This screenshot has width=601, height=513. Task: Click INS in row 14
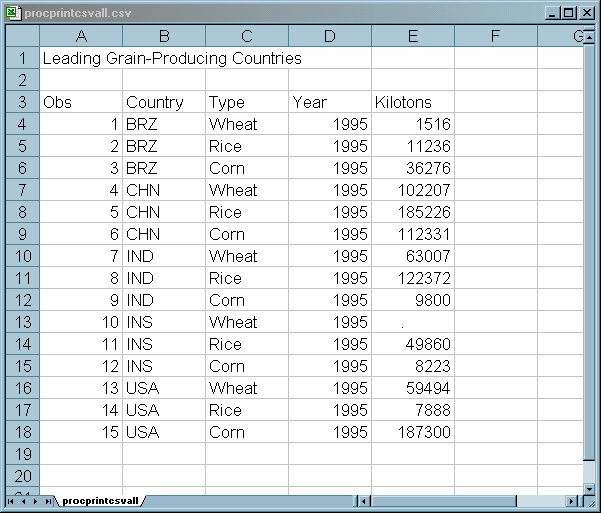(x=164, y=344)
